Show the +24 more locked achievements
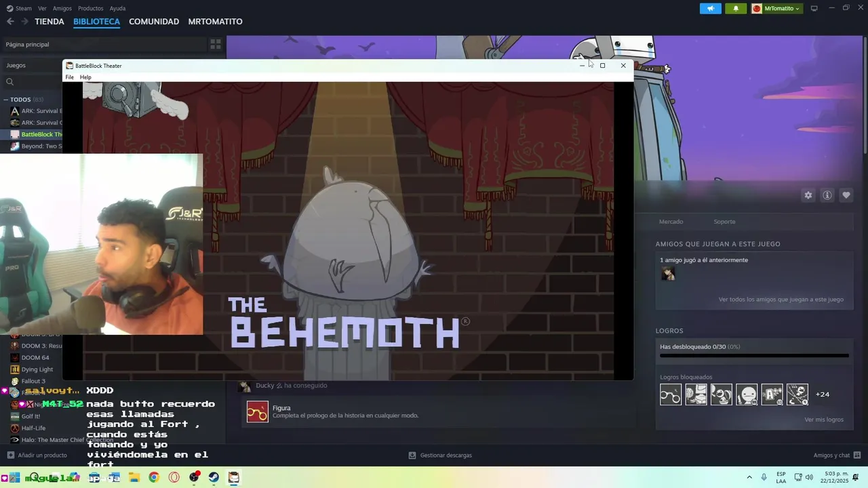The width and height of the screenshot is (868, 488). click(x=823, y=394)
